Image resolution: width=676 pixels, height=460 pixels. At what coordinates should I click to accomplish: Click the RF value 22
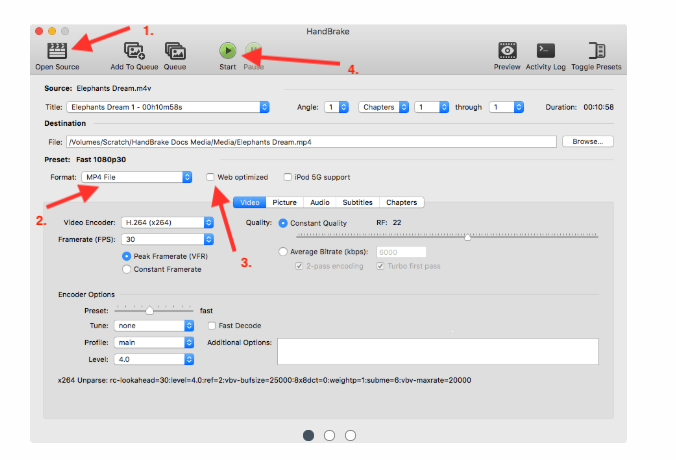[x=397, y=222]
